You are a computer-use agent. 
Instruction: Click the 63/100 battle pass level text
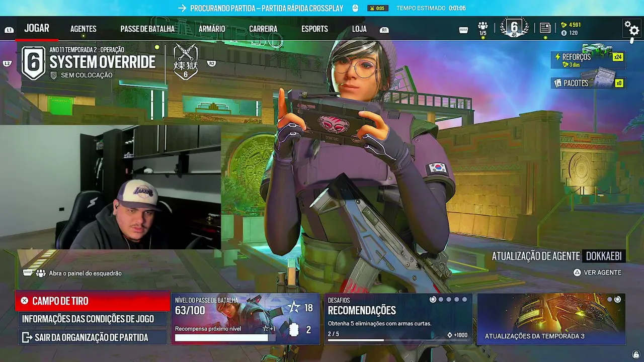click(190, 310)
